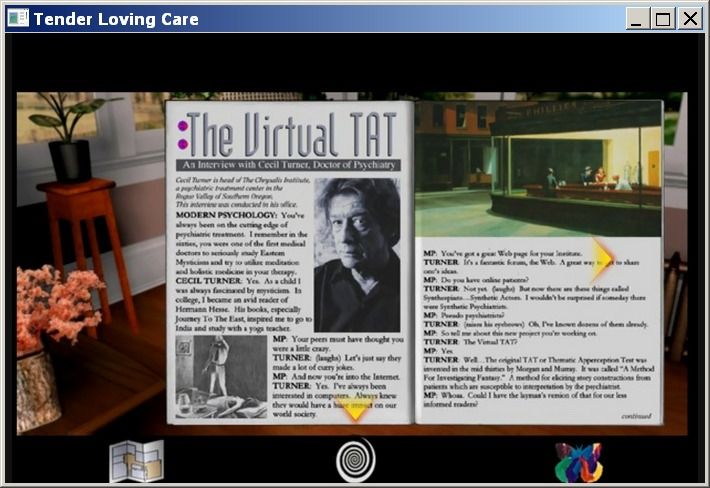Click the portrait photo of Cecil Turner
The width and height of the screenshot is (710, 488).
tap(357, 254)
